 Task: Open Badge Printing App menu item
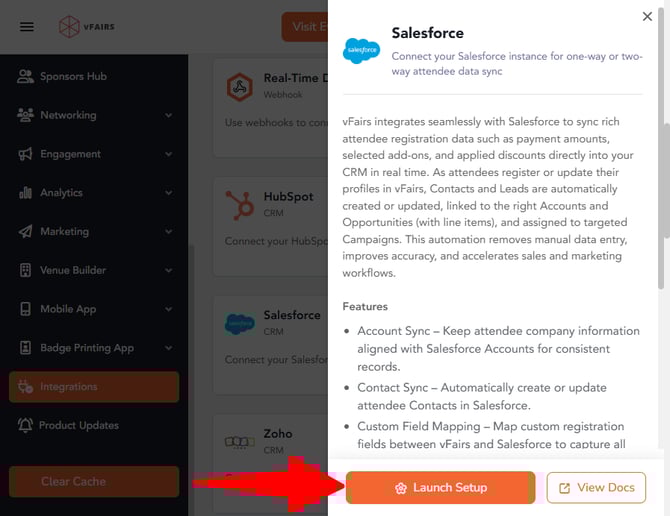coord(86,348)
